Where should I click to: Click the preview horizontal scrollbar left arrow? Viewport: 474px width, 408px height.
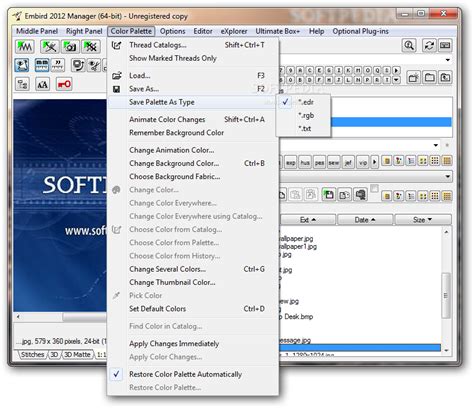click(18, 317)
